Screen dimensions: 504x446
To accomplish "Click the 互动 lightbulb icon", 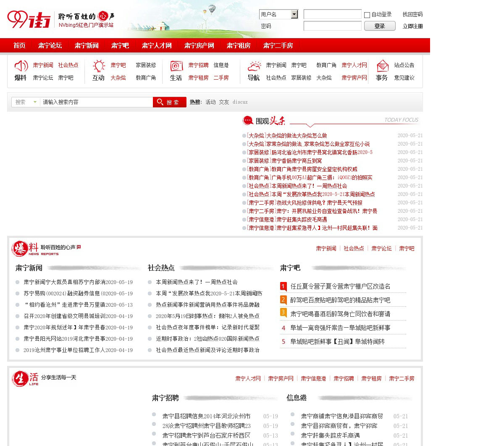I will (99, 66).
